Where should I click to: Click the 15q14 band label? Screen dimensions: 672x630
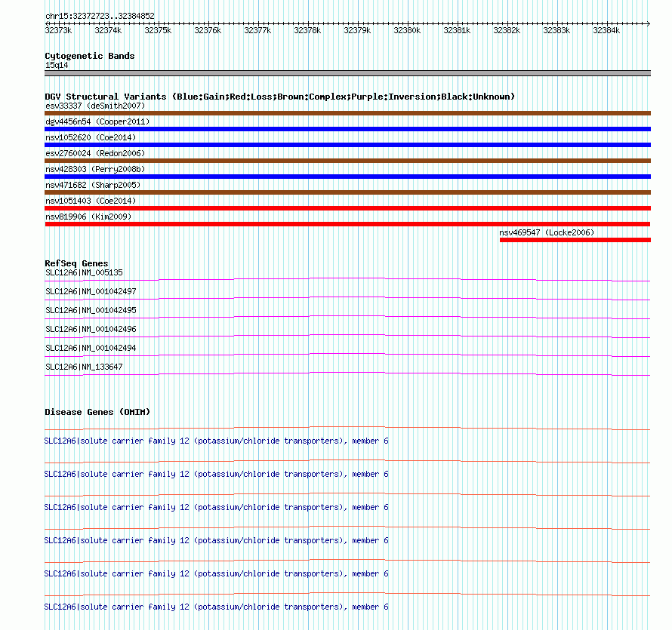[57, 65]
